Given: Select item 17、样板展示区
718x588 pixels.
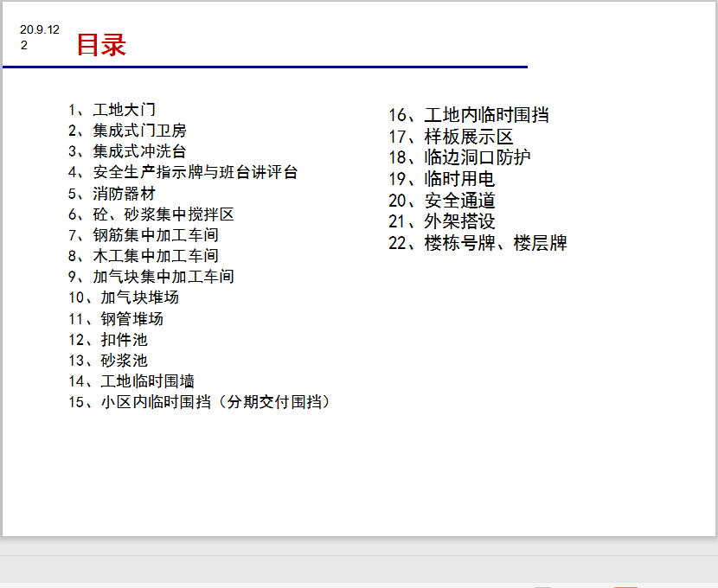Looking at the screenshot, I should point(451,137).
